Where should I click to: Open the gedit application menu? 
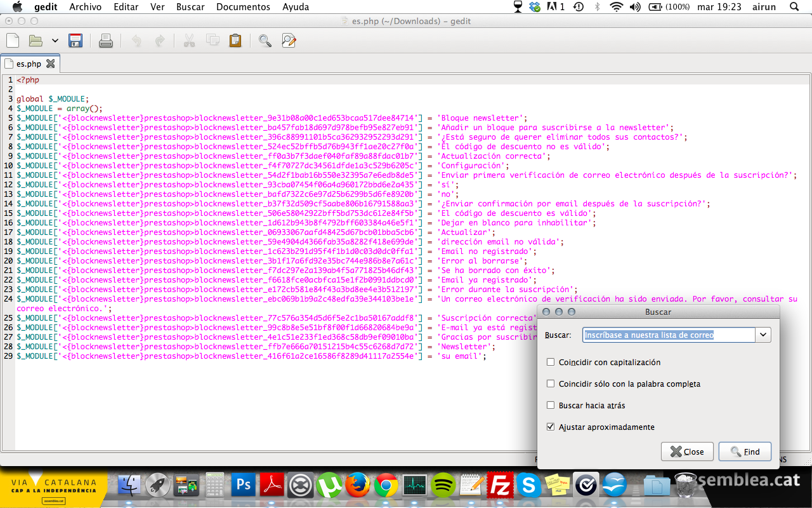(x=44, y=7)
